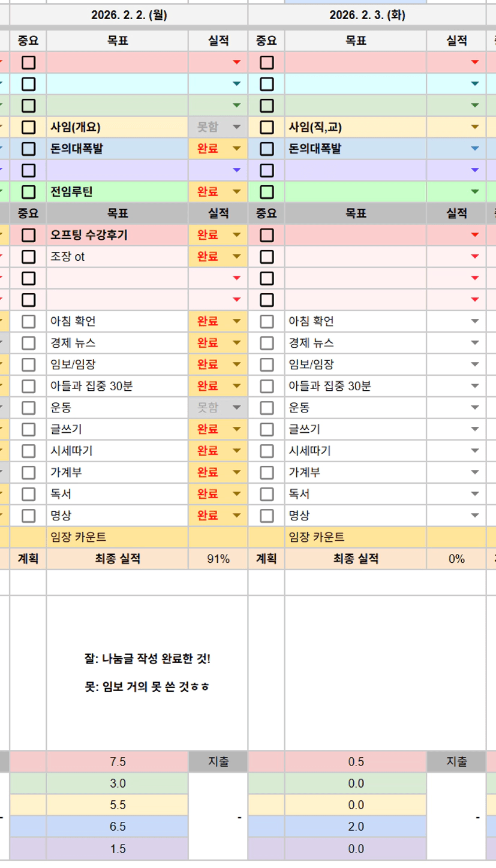Open the 못함 dropdown for Monday's 운동
The height and width of the screenshot is (868, 496).
tap(236, 408)
